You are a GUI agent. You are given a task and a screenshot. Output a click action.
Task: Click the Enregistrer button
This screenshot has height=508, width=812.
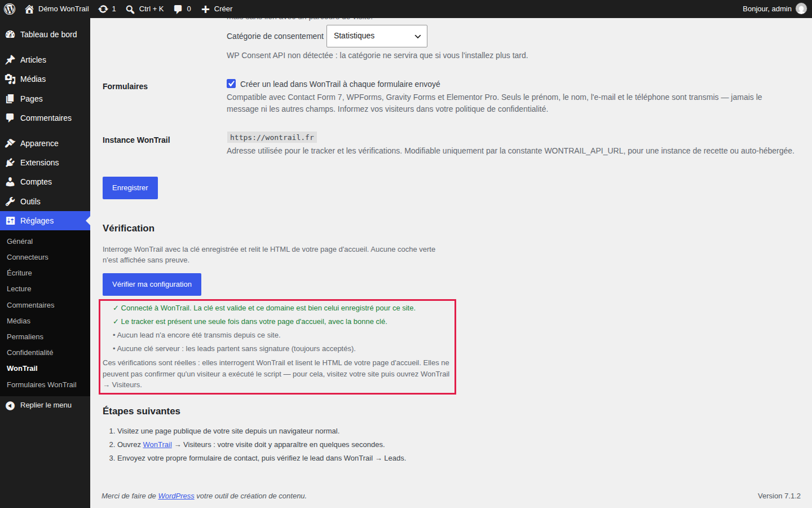130,188
